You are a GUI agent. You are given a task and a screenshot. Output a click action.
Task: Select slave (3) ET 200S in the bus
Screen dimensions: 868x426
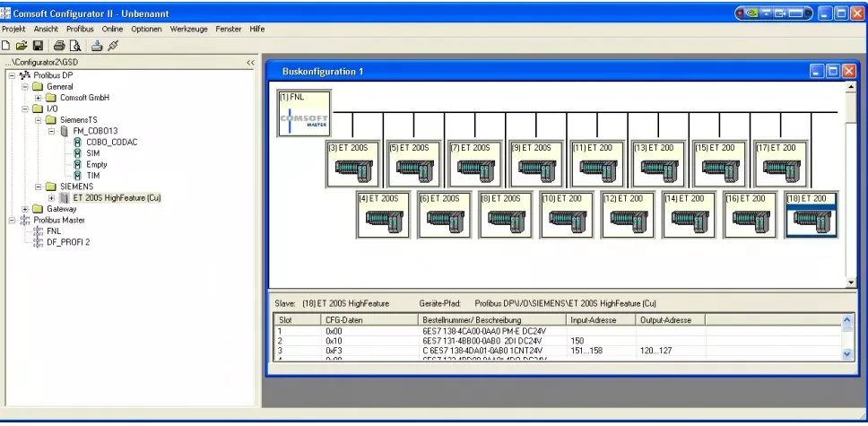point(352,164)
